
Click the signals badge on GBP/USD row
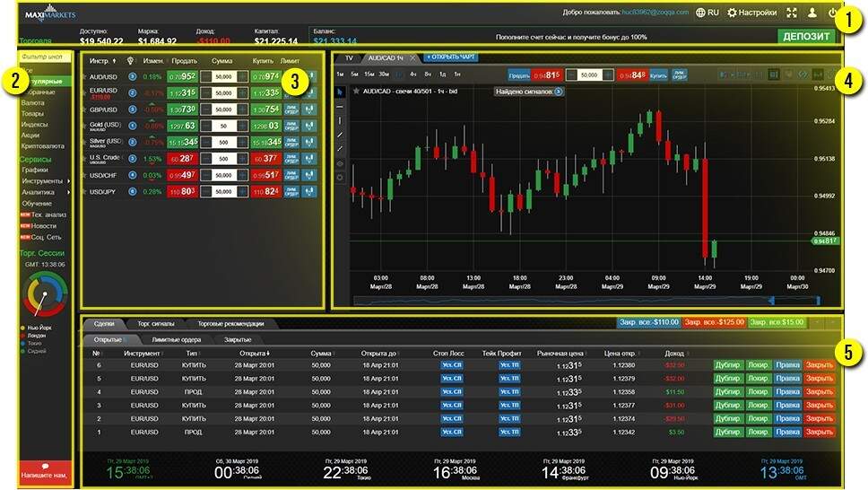click(132, 109)
